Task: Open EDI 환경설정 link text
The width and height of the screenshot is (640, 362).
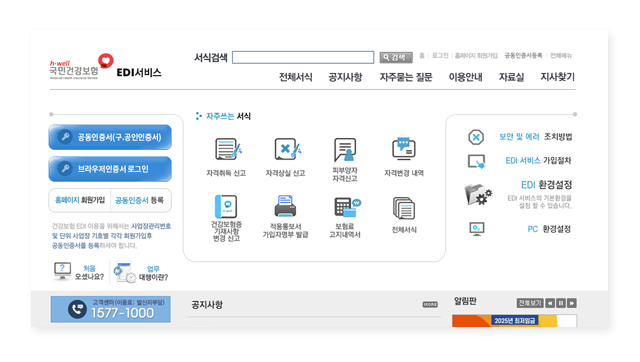Action: (546, 185)
